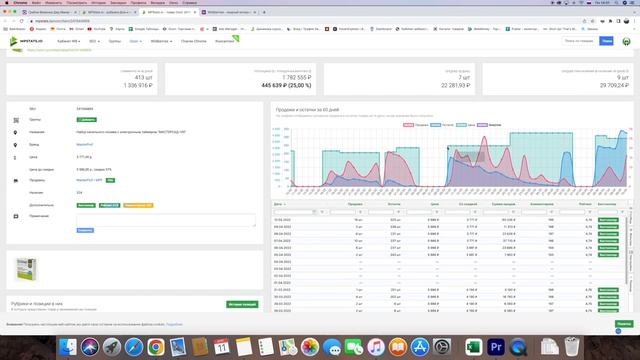This screenshot has width=640, height=360.
Task: Open the user profile avatar icon
Action: [x=626, y=41]
